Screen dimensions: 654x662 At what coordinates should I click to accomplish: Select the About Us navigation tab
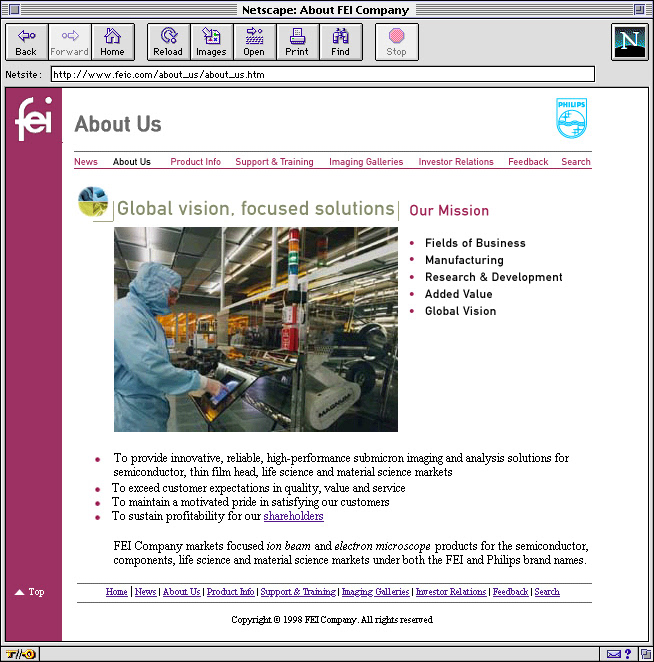pyautogui.click(x=132, y=162)
